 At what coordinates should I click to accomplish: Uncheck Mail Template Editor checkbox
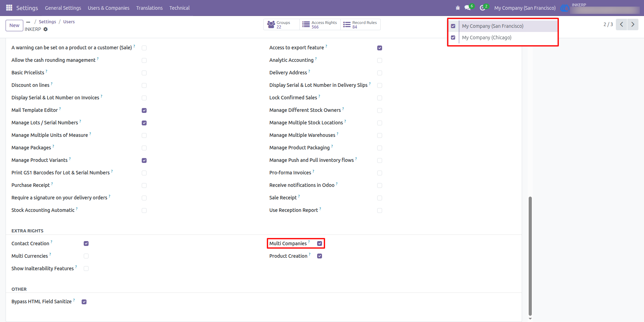144,110
